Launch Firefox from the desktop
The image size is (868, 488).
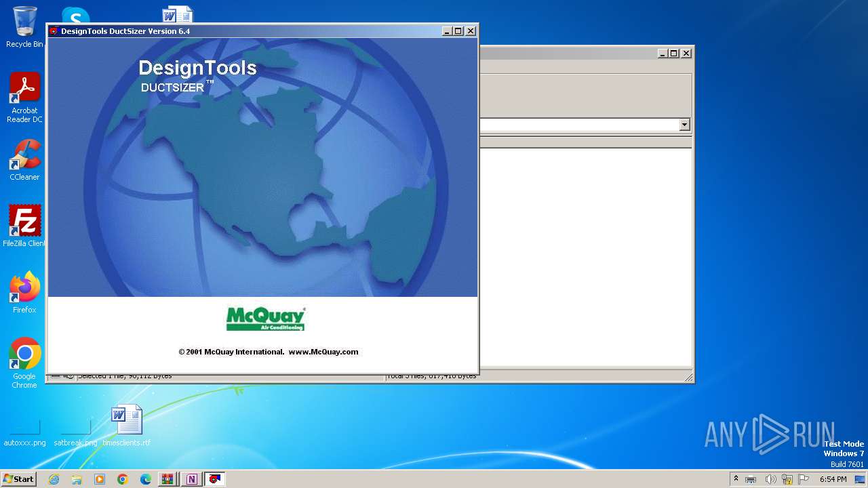point(24,292)
